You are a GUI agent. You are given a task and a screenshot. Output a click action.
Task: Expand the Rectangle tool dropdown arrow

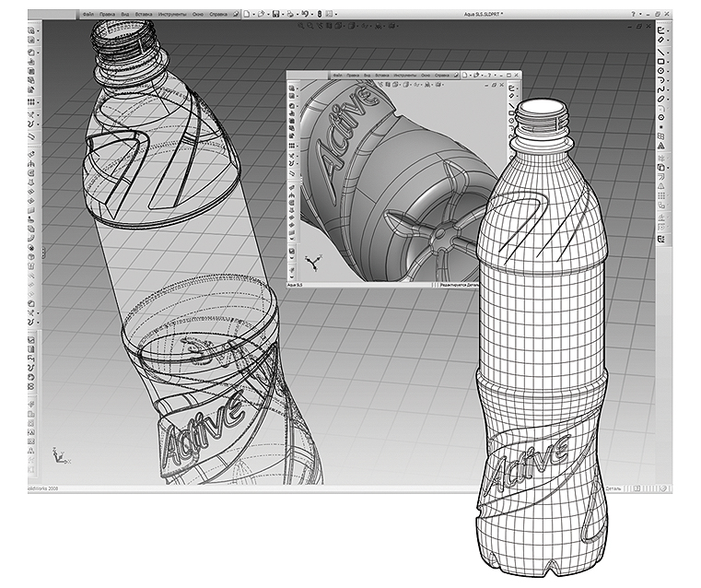[x=668, y=62]
